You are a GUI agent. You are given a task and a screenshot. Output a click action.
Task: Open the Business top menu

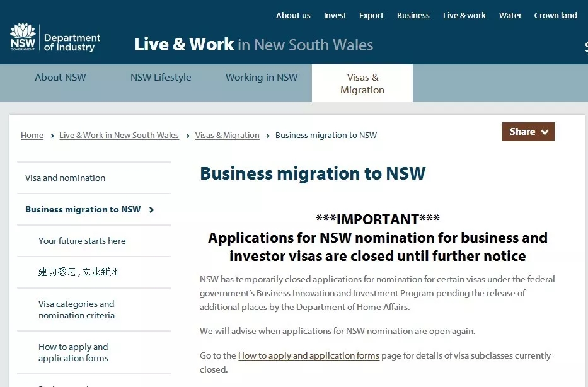(x=413, y=15)
